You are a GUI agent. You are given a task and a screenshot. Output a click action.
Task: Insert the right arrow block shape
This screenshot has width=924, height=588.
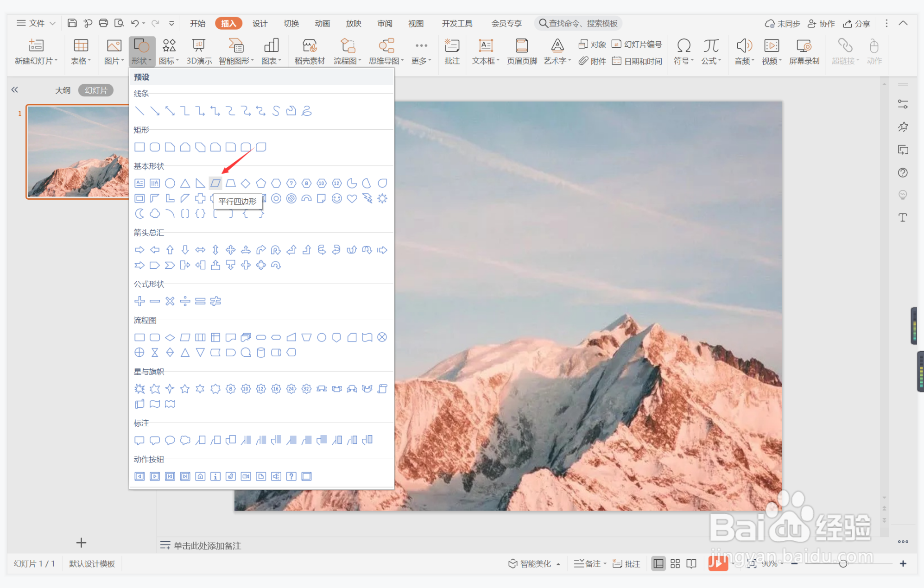click(139, 250)
